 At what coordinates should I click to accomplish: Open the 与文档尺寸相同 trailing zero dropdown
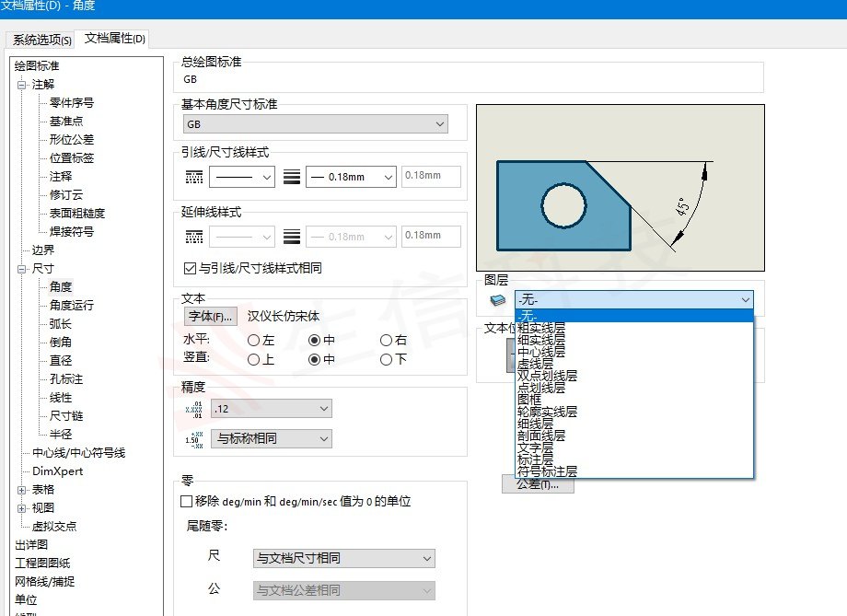point(344,558)
